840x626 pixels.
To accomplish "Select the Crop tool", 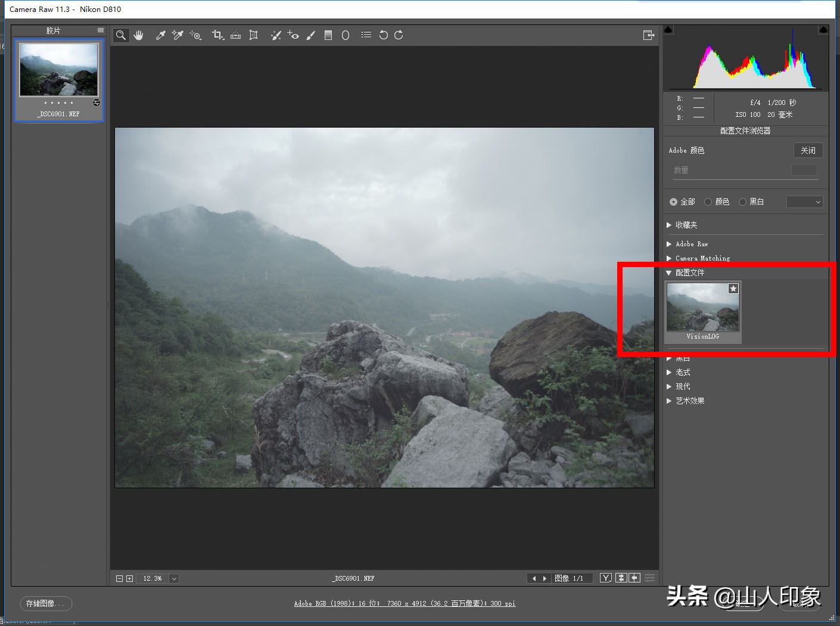I will 217,35.
